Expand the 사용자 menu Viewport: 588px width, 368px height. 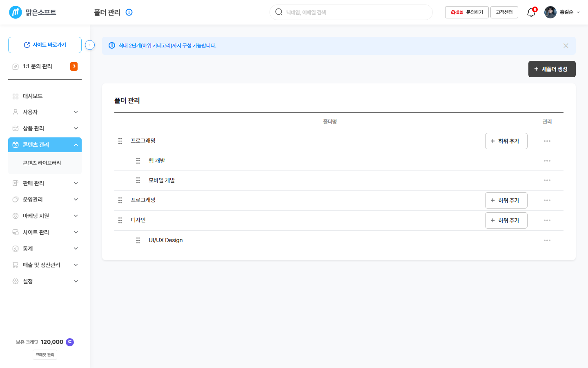(76, 112)
